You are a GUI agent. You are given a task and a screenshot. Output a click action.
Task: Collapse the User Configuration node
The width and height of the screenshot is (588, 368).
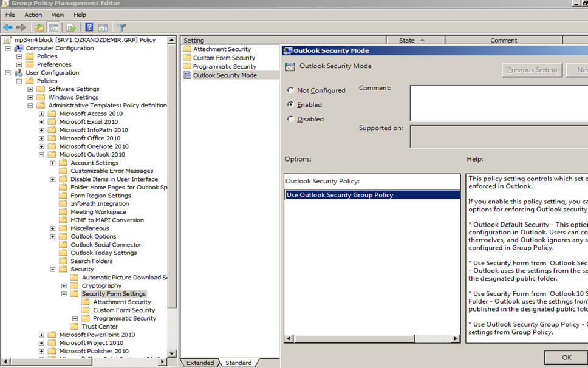pyautogui.click(x=8, y=73)
